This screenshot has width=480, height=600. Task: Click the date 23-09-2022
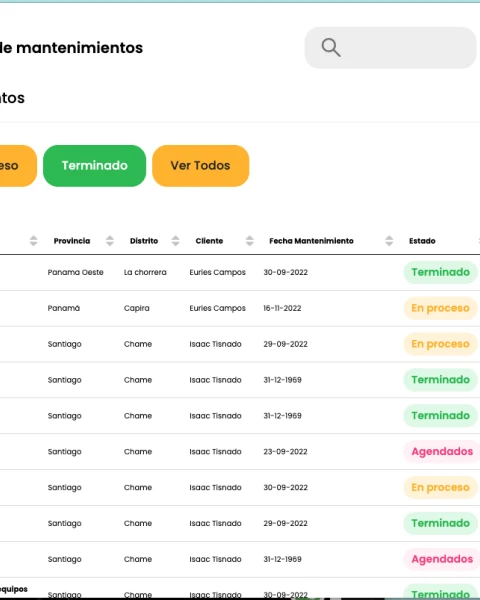[x=285, y=452]
